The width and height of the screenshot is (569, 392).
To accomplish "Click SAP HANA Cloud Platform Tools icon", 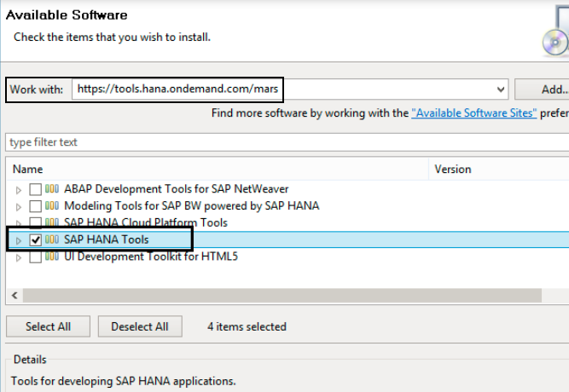I will tap(52, 222).
